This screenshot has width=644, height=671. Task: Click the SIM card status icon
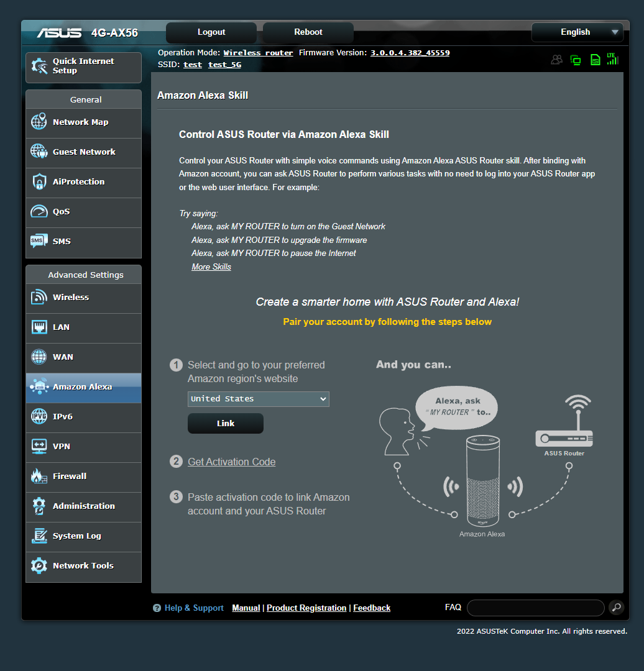tap(595, 60)
